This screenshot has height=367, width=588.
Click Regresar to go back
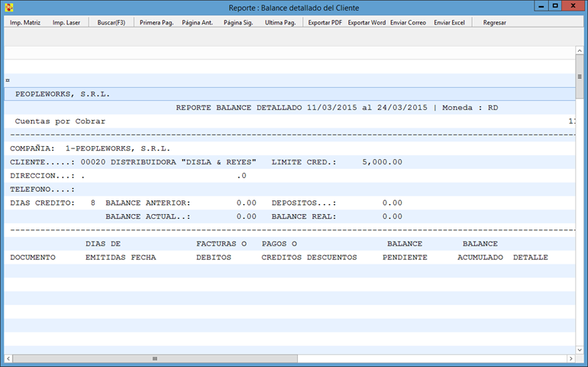494,23
